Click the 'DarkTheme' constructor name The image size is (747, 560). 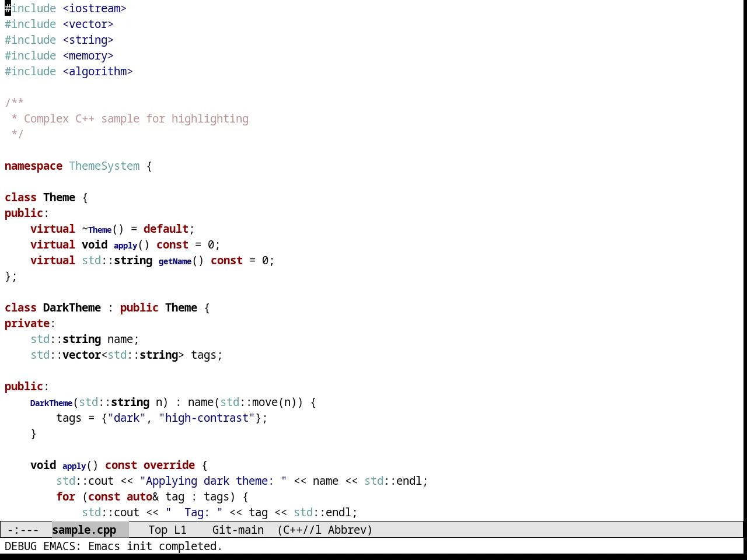pyautogui.click(x=51, y=402)
